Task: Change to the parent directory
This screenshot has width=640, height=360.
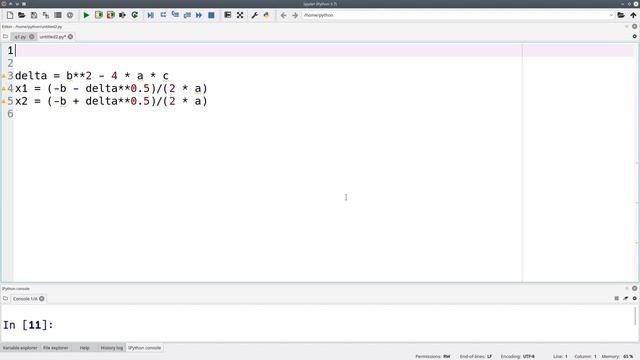Action: click(633, 15)
